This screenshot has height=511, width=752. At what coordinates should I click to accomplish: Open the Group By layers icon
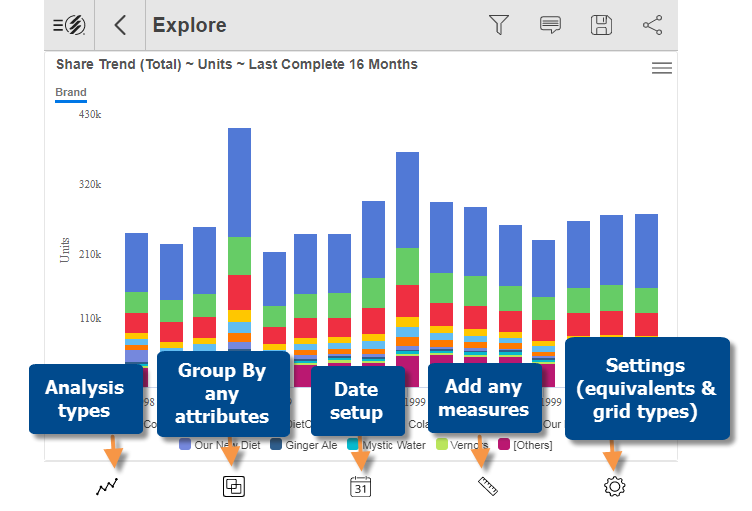pyautogui.click(x=233, y=487)
